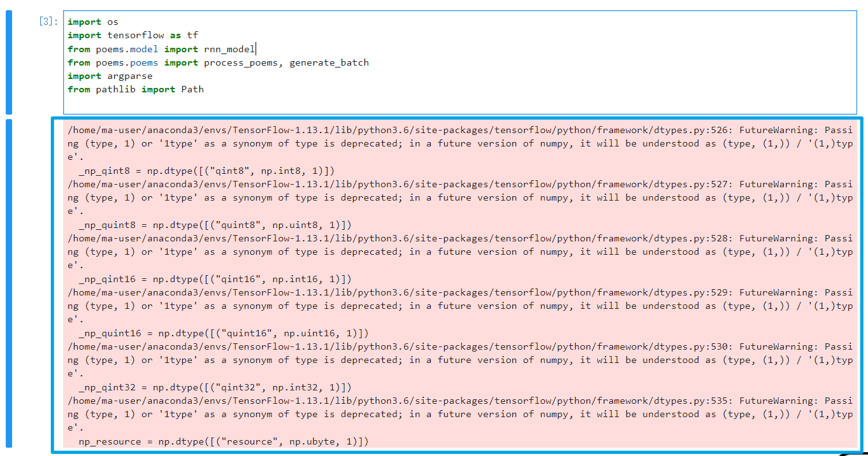
Task: Click the 'tf' alias in the import line
Action: tap(192, 35)
